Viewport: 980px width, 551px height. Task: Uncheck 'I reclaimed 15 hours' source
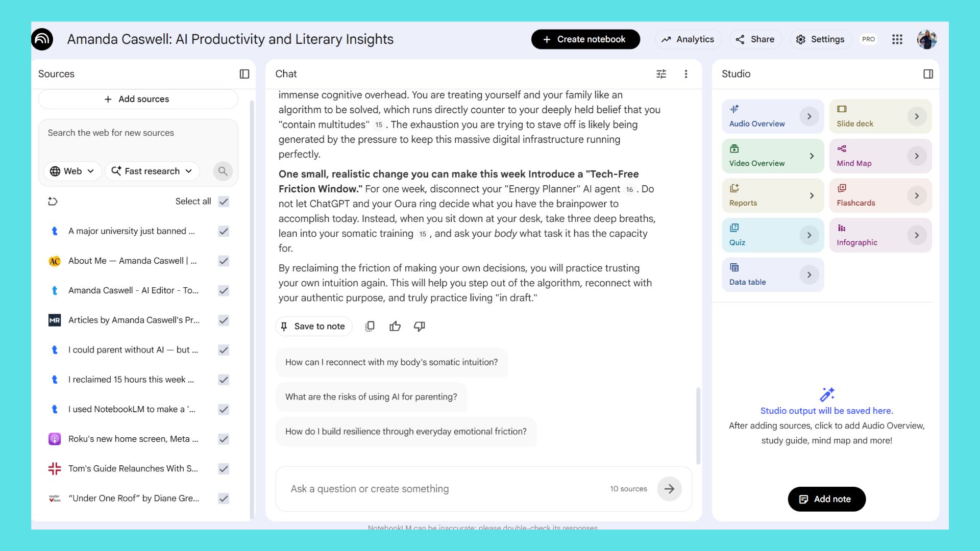[x=224, y=380]
